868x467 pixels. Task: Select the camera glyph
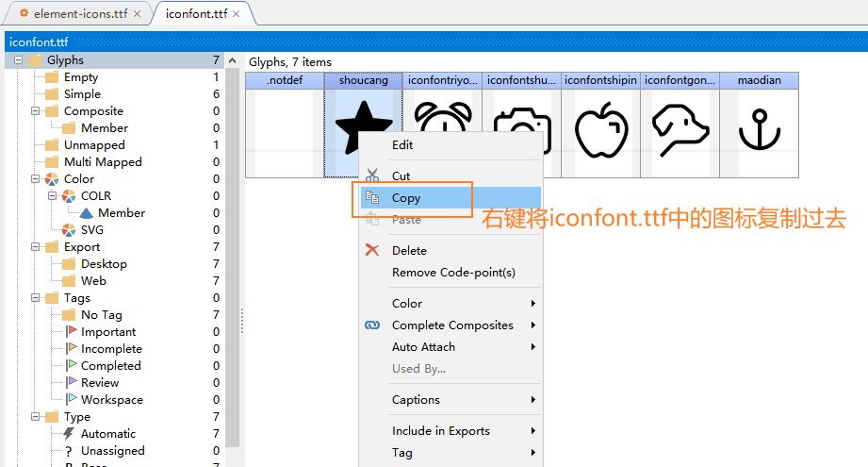click(521, 130)
